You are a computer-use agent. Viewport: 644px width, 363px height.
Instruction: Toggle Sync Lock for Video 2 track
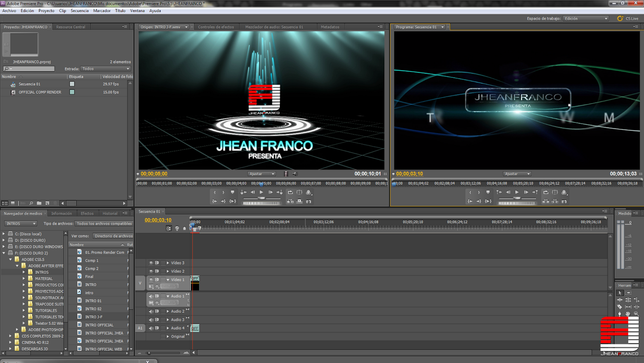click(x=157, y=271)
